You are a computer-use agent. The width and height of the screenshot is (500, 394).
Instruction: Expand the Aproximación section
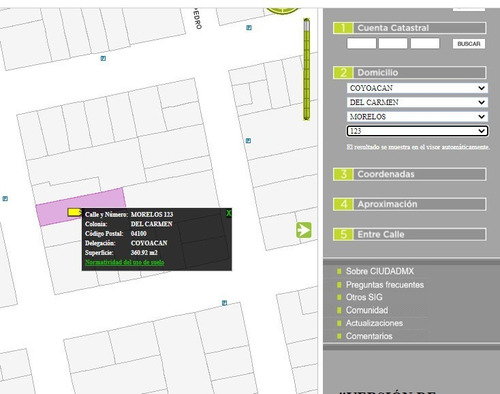(x=409, y=204)
